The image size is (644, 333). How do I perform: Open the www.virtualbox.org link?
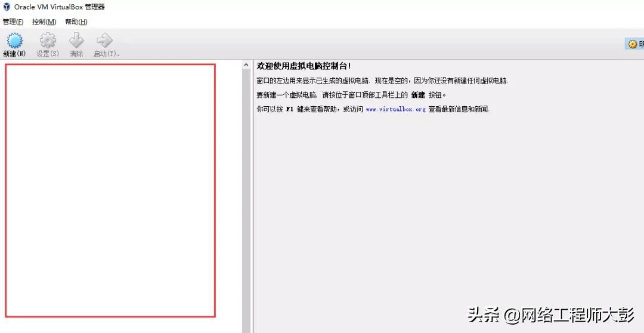pos(395,109)
